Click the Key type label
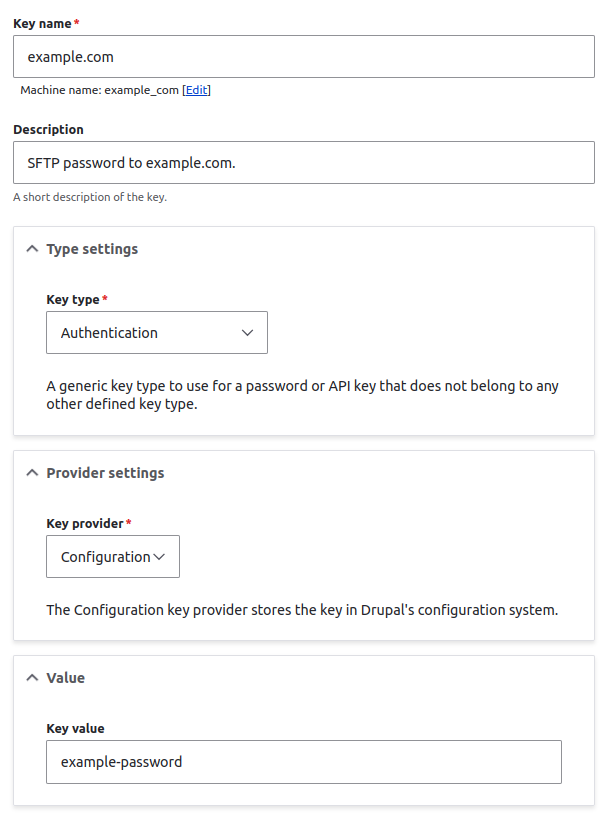 (x=72, y=299)
